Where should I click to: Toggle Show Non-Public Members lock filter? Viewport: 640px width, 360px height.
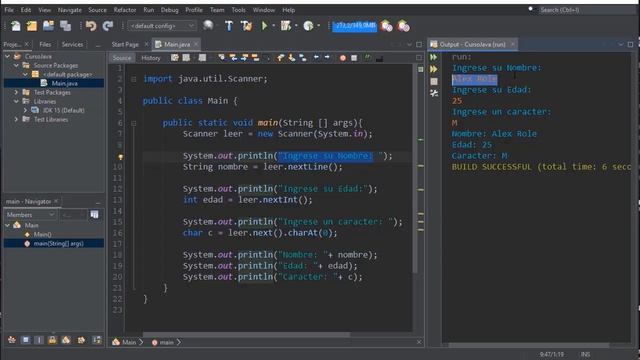52,340
